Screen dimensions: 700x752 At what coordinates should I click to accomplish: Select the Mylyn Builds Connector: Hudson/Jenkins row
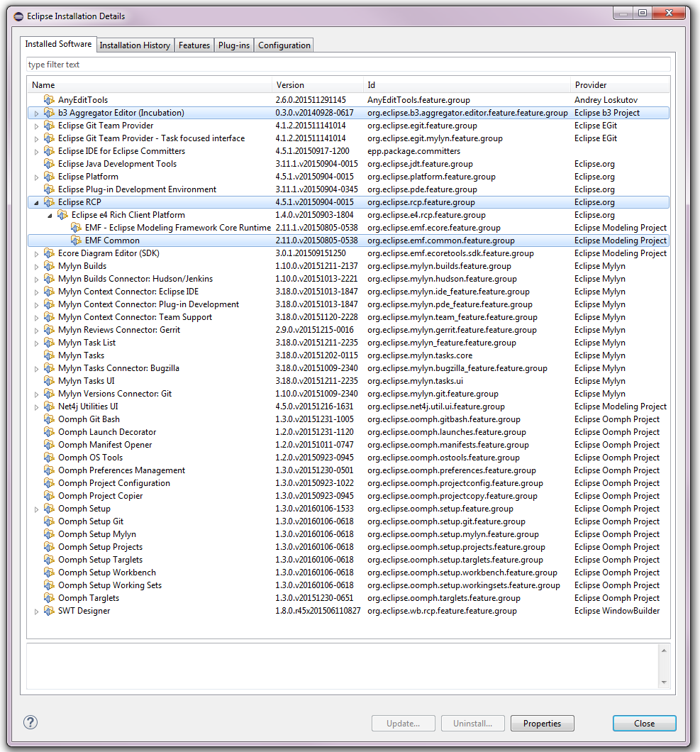point(348,279)
